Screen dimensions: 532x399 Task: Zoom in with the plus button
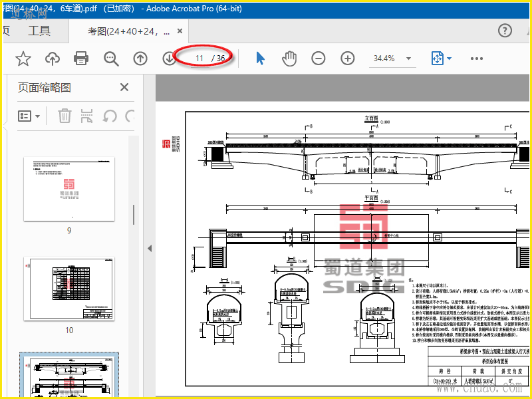348,59
